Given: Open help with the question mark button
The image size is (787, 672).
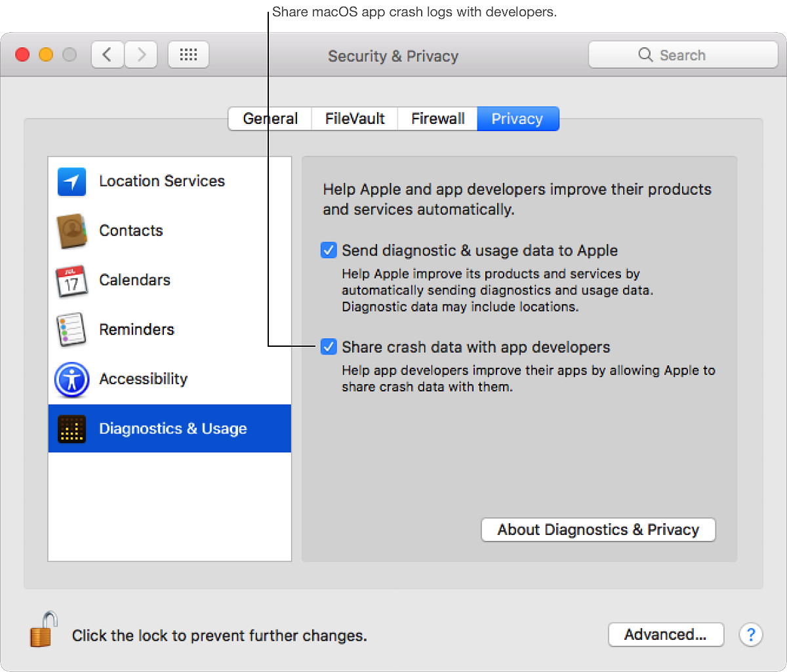Looking at the screenshot, I should [750, 635].
